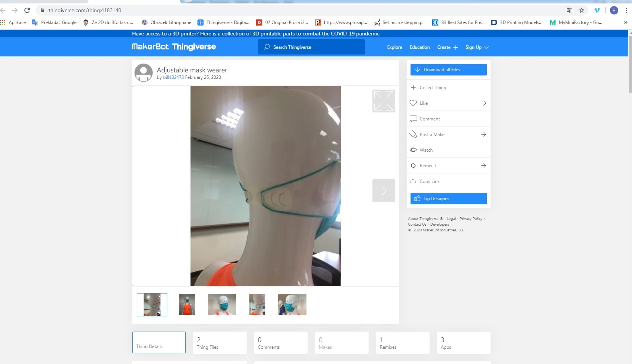Screen dimensions: 632x364
Task: Switch to the Remixes tab
Action: [x=403, y=343]
